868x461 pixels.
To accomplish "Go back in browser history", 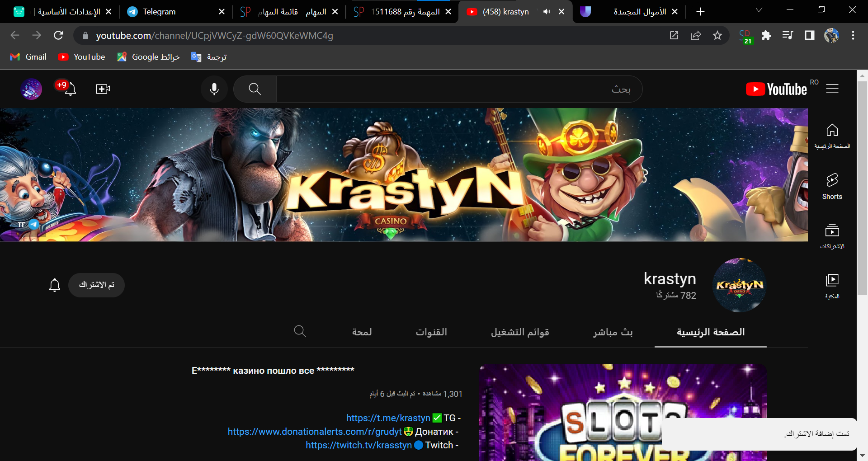I will (x=15, y=35).
